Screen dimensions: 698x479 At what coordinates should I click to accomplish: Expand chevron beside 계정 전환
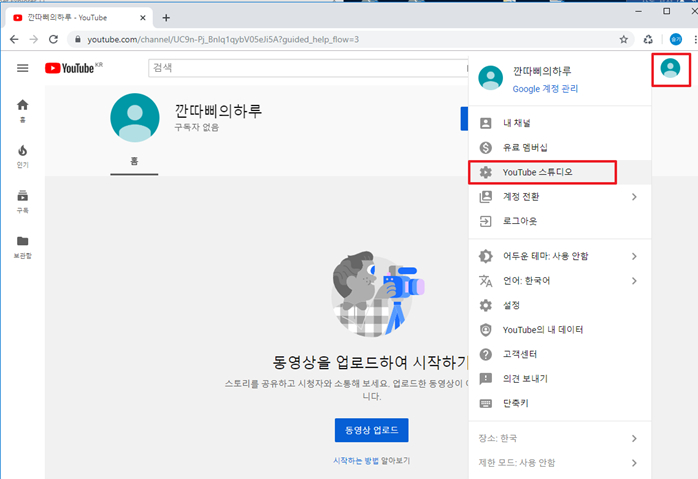(x=634, y=197)
